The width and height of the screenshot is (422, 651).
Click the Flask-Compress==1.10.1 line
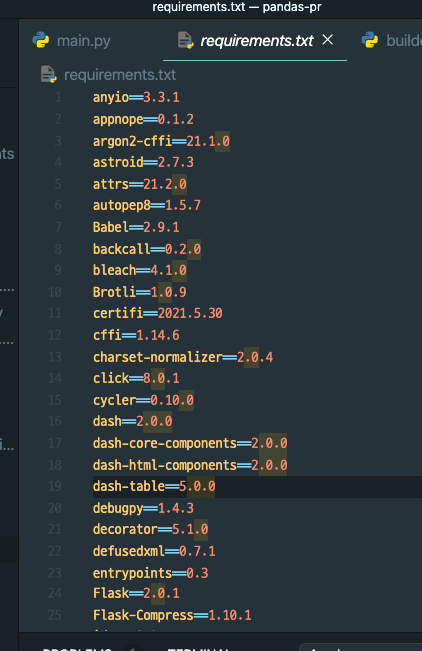click(172, 615)
